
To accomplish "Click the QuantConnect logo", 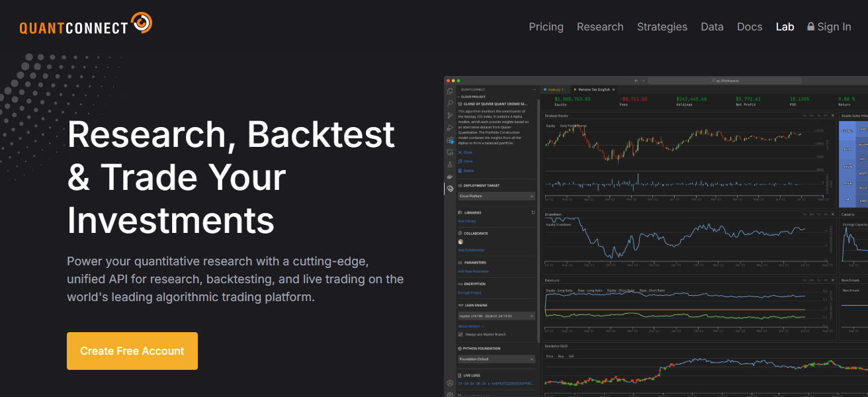I will click(86, 24).
